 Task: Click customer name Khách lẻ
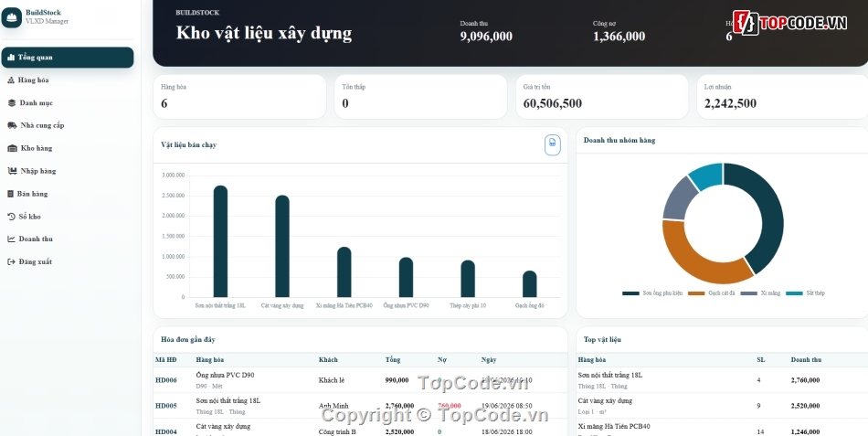[332, 380]
